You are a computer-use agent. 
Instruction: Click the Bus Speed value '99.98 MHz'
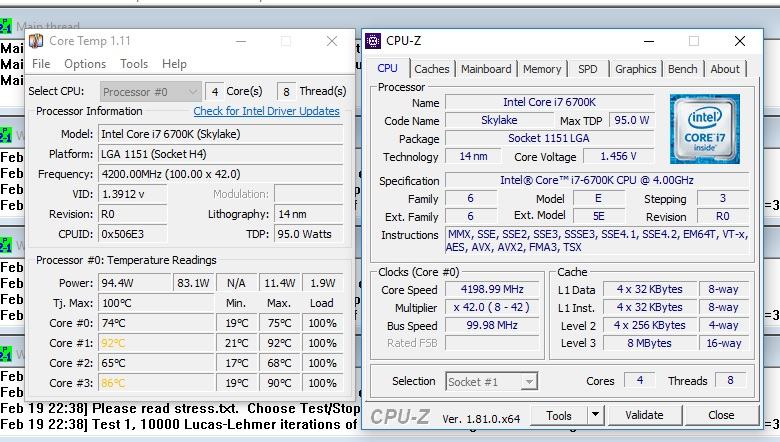pos(492,325)
